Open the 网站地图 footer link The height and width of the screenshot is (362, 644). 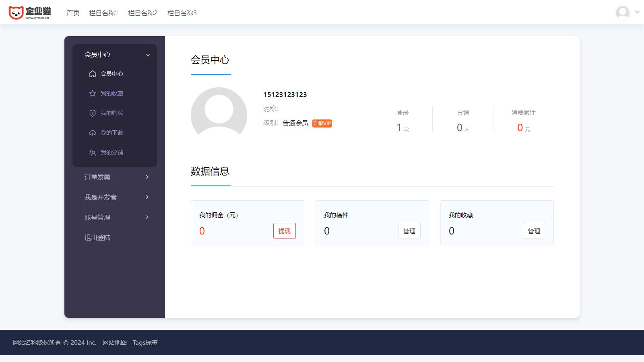(114, 343)
